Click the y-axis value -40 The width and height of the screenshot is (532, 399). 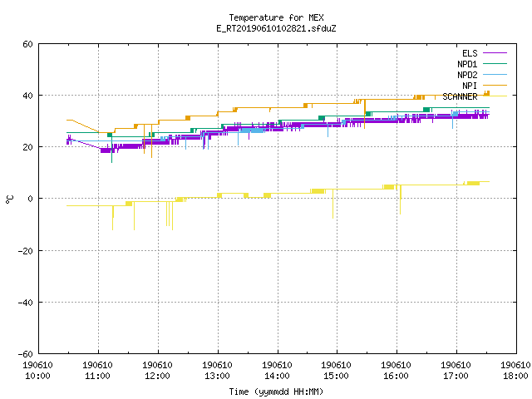pyautogui.click(x=26, y=303)
